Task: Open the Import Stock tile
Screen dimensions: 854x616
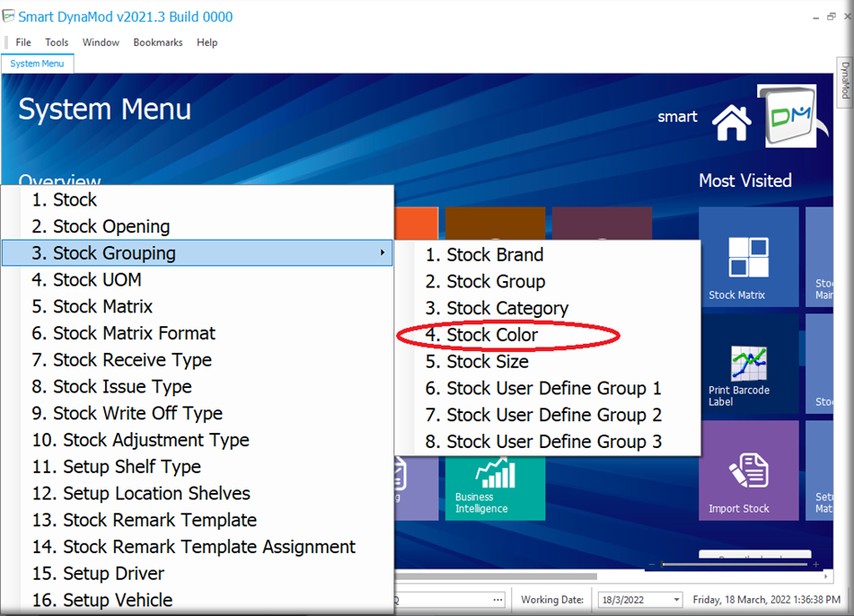Action: [748, 470]
